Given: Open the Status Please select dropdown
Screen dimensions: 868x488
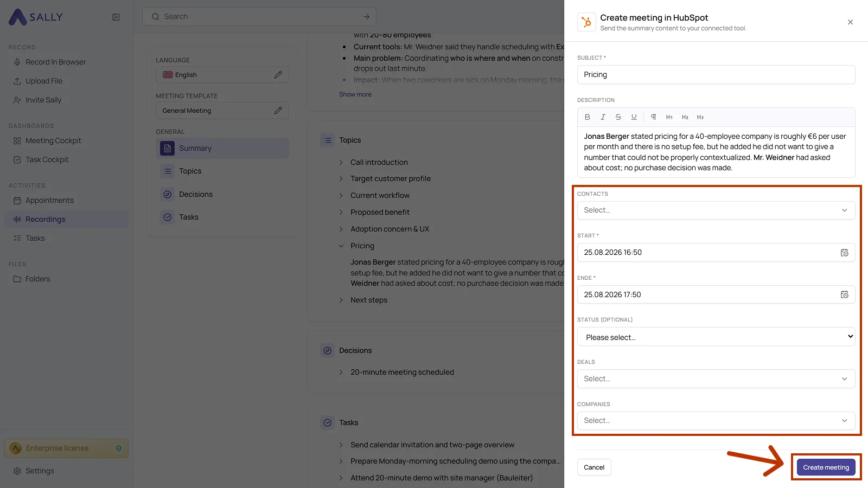Looking at the screenshot, I should pyautogui.click(x=716, y=337).
